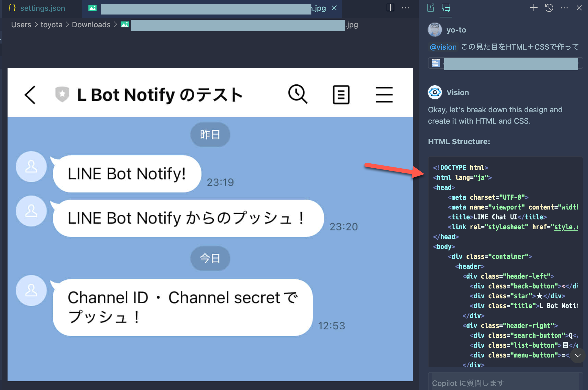Start a new chat with plus icon

tap(534, 8)
